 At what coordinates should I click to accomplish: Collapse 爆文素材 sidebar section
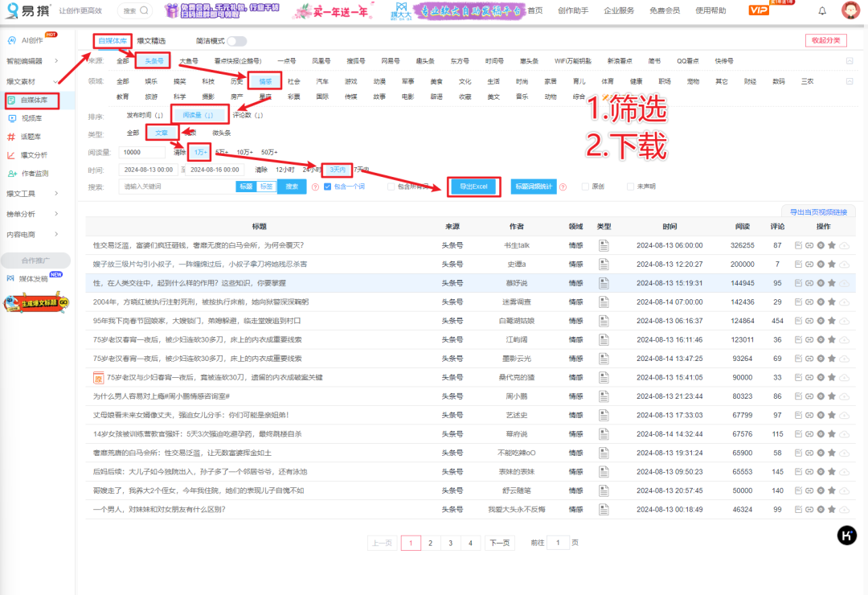(32, 81)
